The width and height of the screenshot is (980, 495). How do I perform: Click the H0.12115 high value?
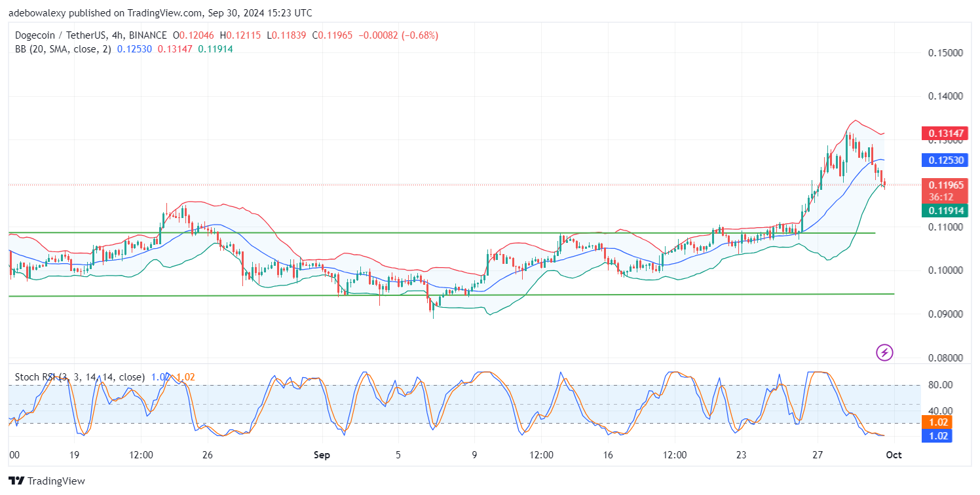240,35
